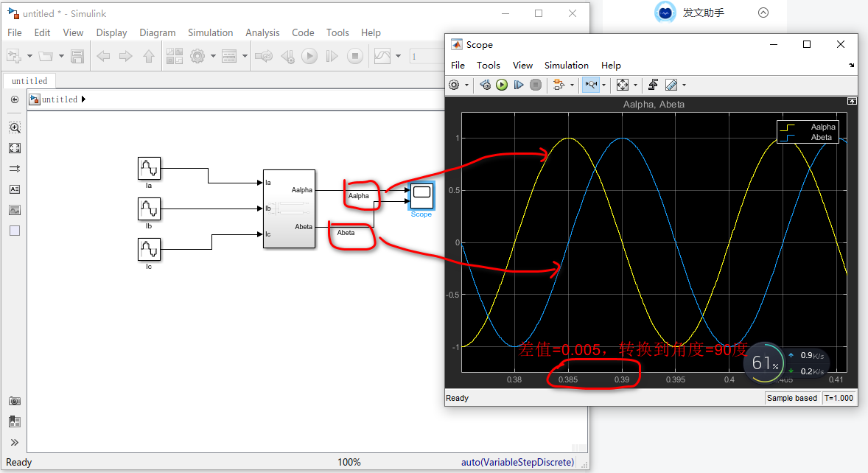Open Scope configuration properties gear icon
This screenshot has height=473, width=868.
[x=455, y=84]
